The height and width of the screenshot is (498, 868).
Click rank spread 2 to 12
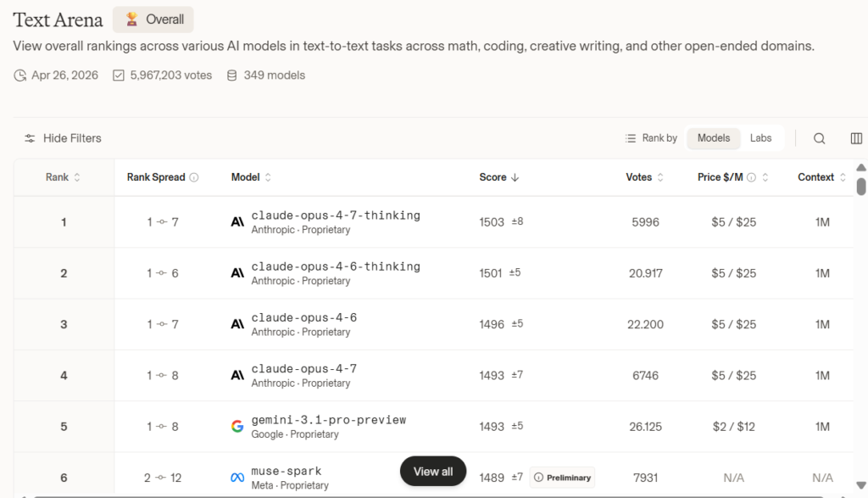163,478
